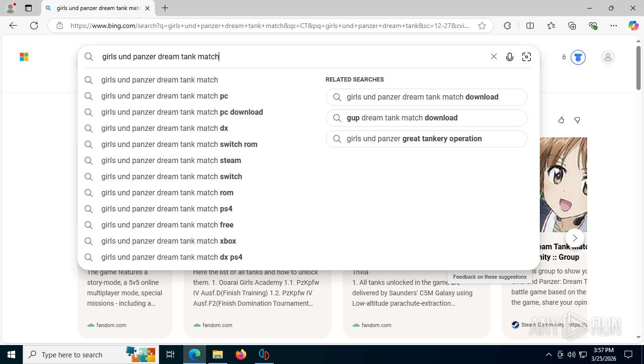
Task: Open Browser essentials heart icon
Action: click(593, 26)
